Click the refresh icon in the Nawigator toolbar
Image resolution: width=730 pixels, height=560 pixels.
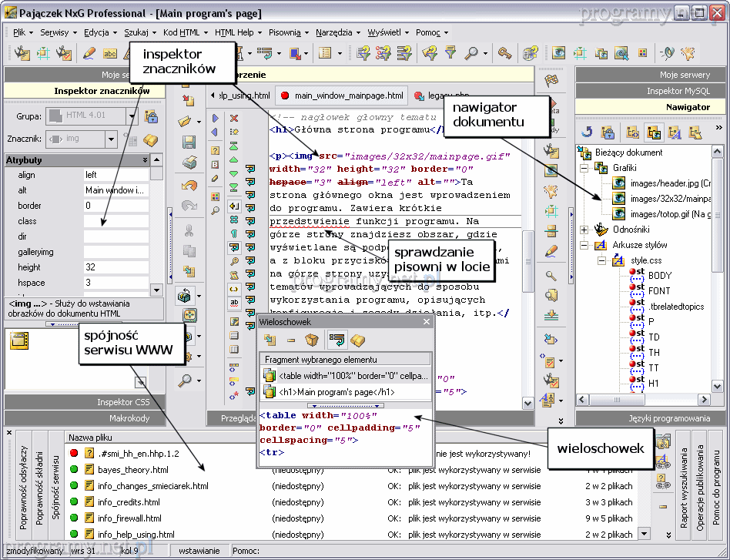point(587,132)
